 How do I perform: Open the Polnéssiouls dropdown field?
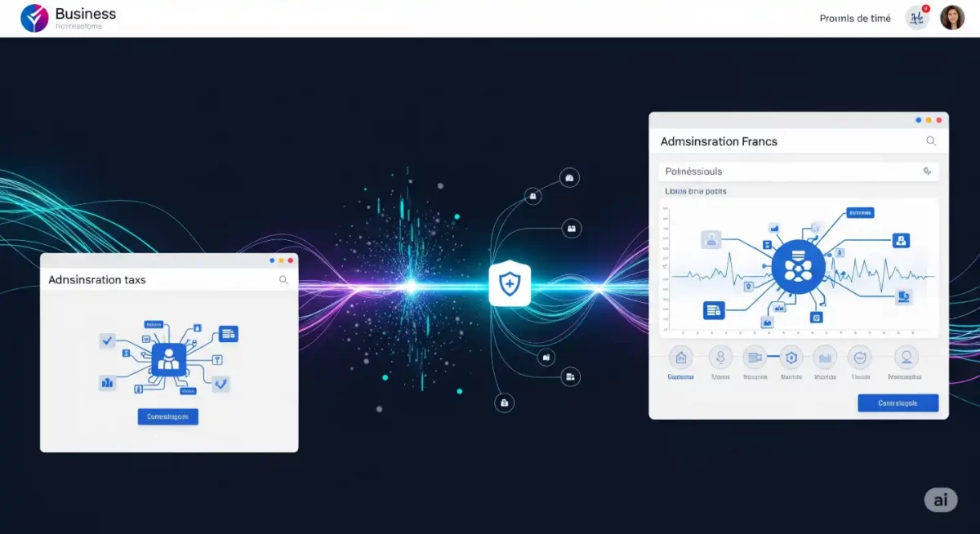[x=799, y=171]
